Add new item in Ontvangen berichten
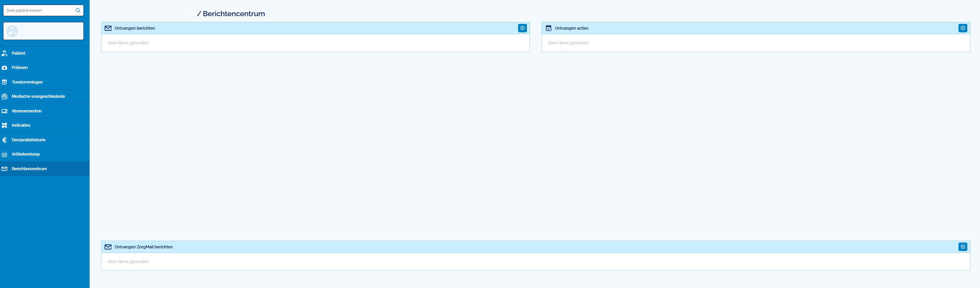This screenshot has width=980, height=288. 522,28
